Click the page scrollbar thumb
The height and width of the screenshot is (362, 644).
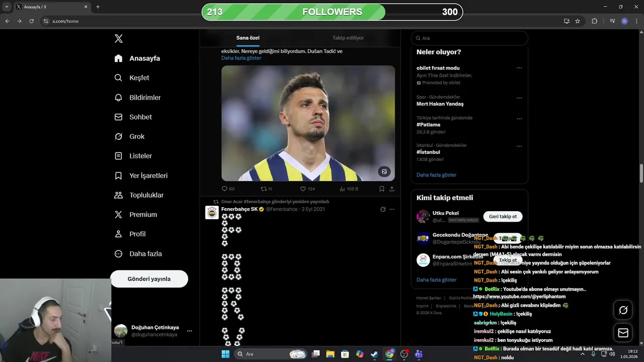[x=641, y=173]
